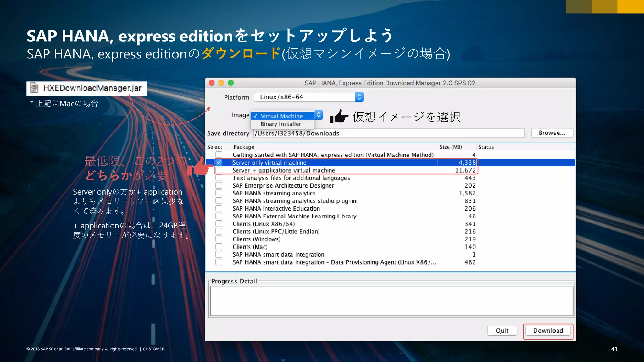Enable SAP HANA smart data integration checkbox
644x362 pixels.
coord(219,254)
